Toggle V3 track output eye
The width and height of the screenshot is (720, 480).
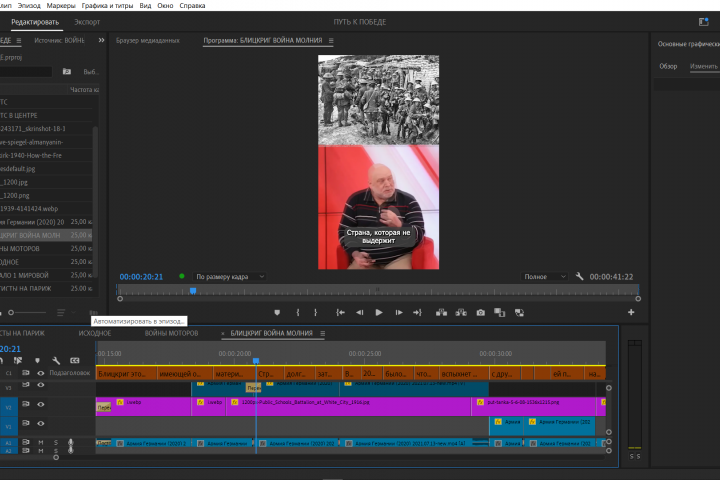(x=41, y=385)
